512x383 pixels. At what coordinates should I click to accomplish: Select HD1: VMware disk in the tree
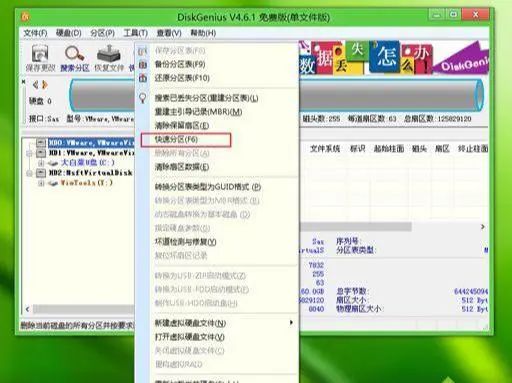pyautogui.click(x=91, y=153)
